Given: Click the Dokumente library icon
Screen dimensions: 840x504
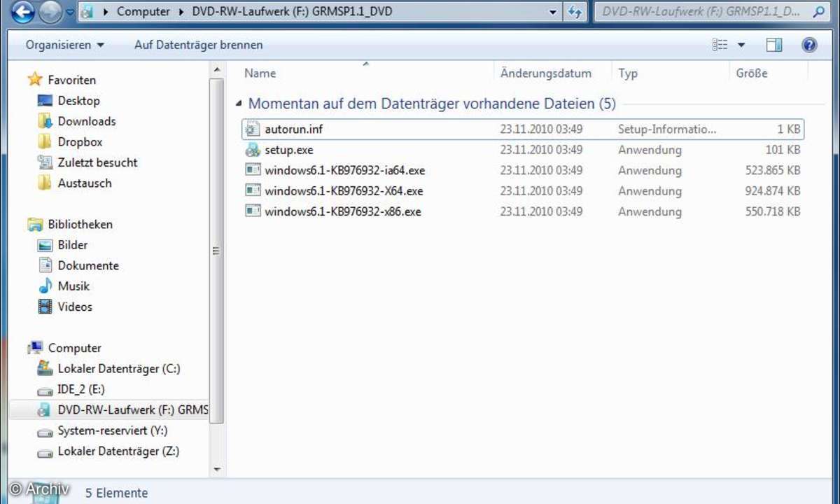Looking at the screenshot, I should tap(45, 265).
